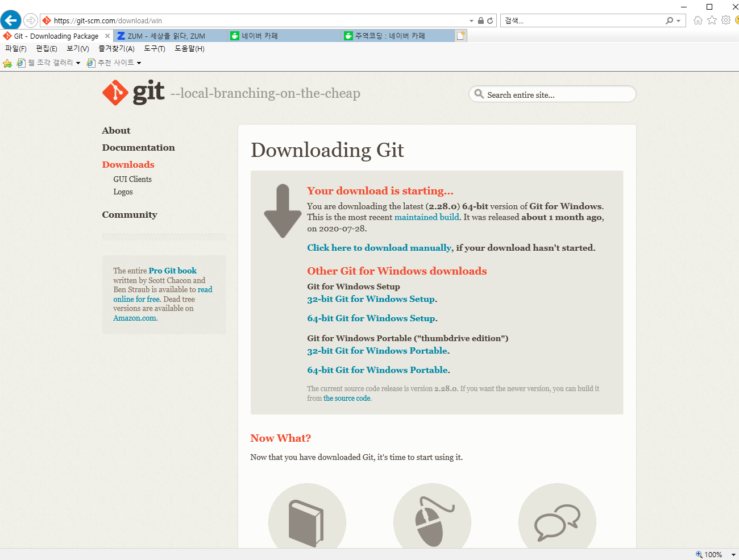Screen dimensions: 739x560
Task: Click the 'Your download is starting...' heading
Action: click(x=380, y=190)
